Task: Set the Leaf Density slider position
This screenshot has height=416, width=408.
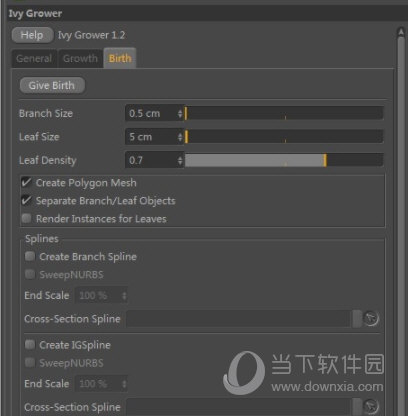Action: coord(284,160)
